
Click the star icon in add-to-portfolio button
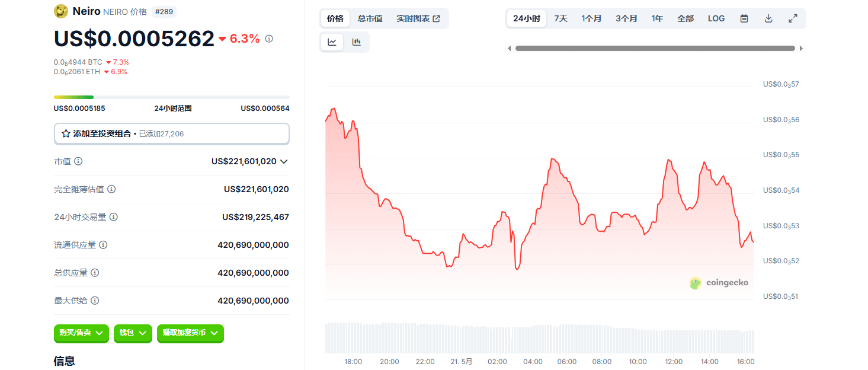(x=66, y=134)
